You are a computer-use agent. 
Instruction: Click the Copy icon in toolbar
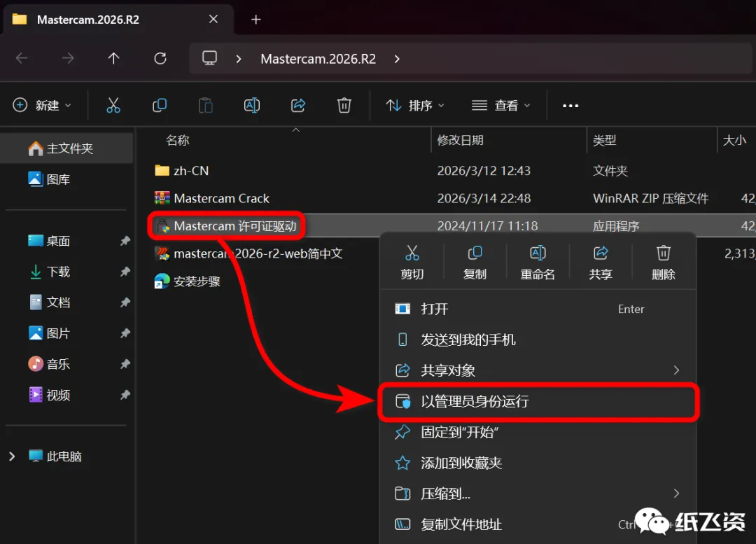coord(160,105)
